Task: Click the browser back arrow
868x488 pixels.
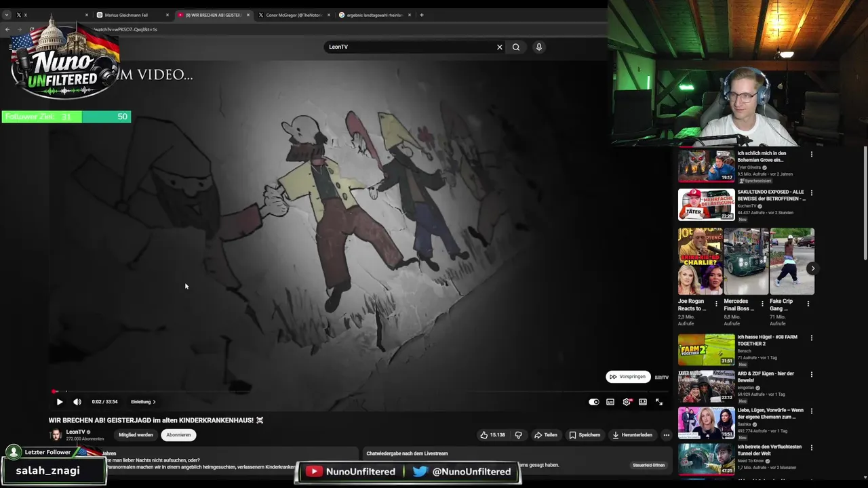Action: [x=7, y=29]
